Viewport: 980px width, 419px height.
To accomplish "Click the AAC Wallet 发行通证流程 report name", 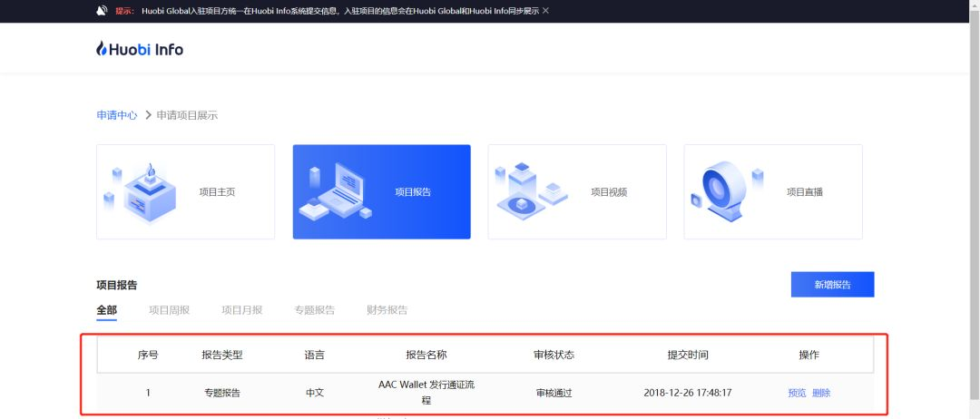I will [426, 392].
